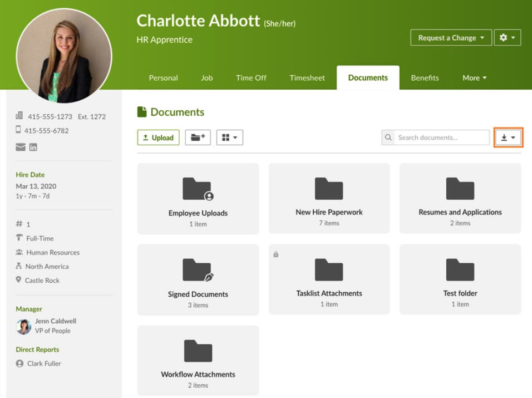Click manager Jenn Caldwell's name
This screenshot has height=398, width=532.
pos(55,321)
